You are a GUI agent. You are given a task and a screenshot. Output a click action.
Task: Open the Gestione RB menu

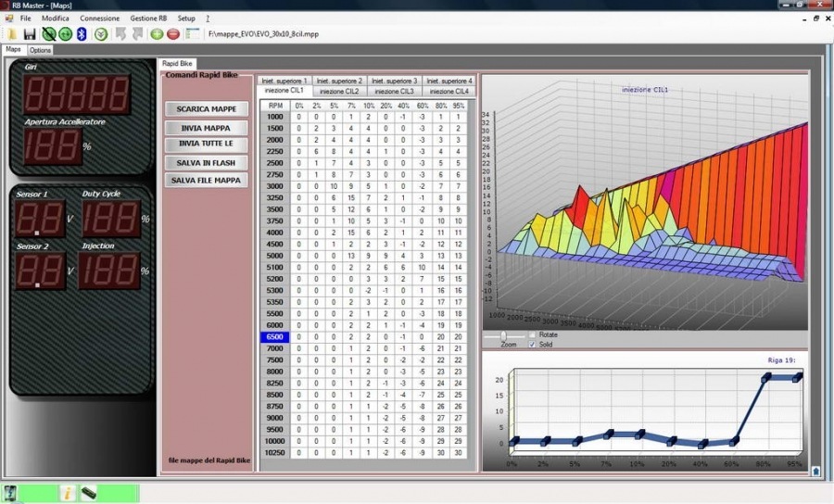pyautogui.click(x=148, y=19)
